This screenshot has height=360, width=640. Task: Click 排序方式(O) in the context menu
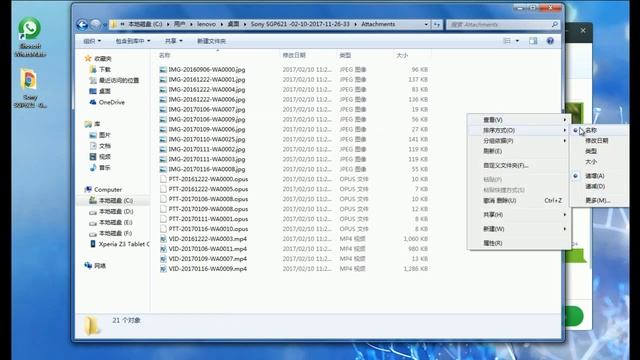pos(519,130)
